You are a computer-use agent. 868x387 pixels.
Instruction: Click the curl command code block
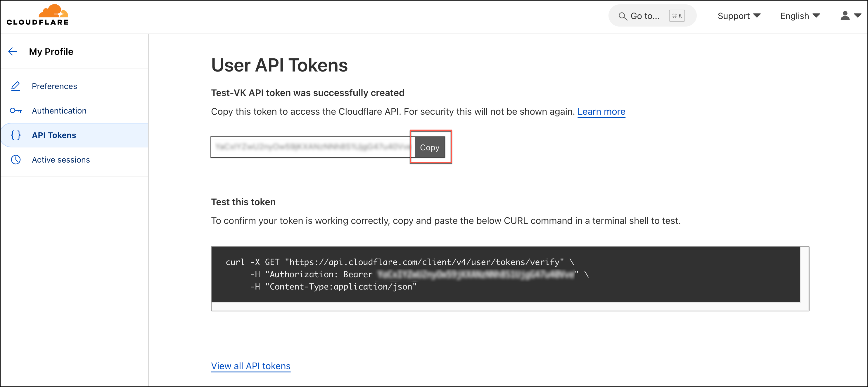tap(505, 274)
